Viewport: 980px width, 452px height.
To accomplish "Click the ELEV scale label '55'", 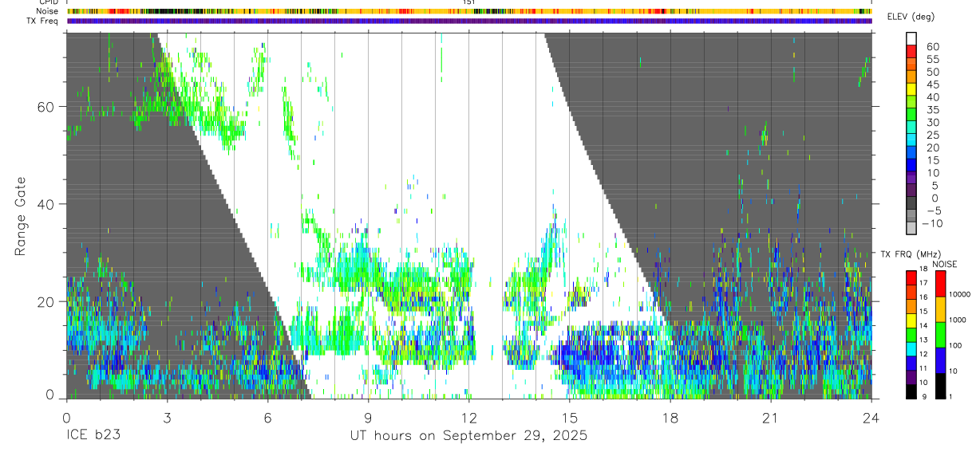I will click(931, 59).
